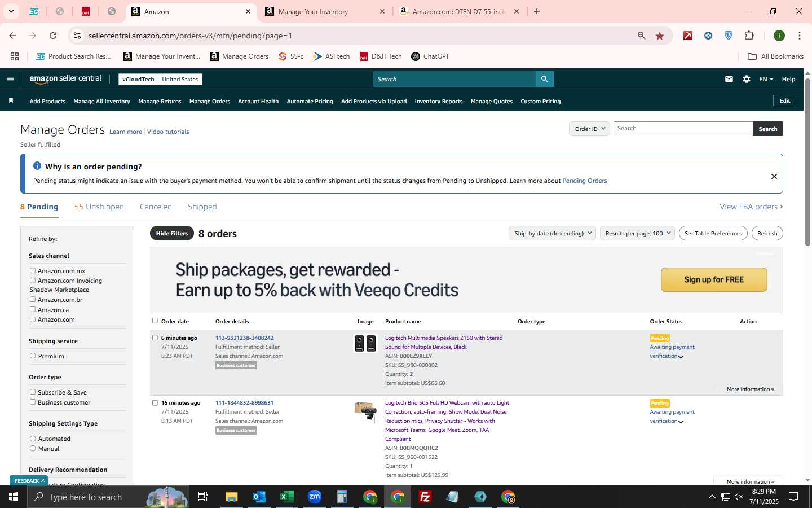Open the ChatGPT bookmark

[430, 56]
